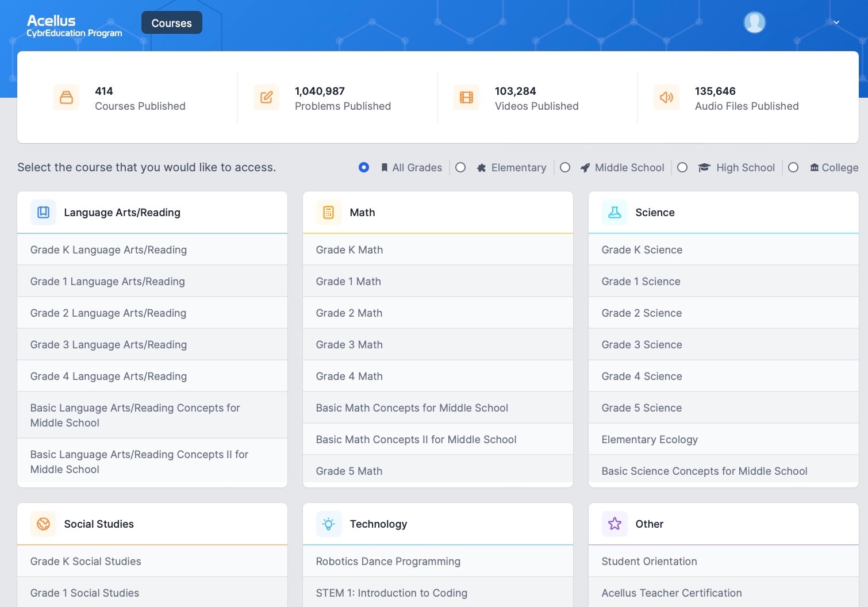This screenshot has width=868, height=607.
Task: Click the 414 Courses Published count
Action: click(x=104, y=91)
